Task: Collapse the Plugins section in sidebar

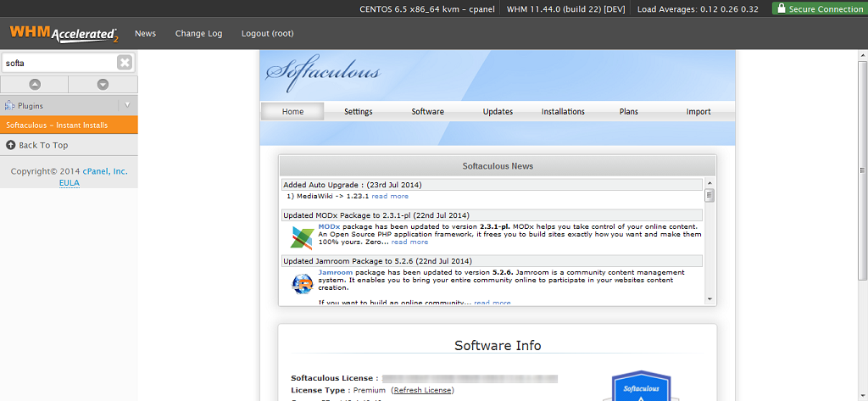Action: [x=127, y=105]
